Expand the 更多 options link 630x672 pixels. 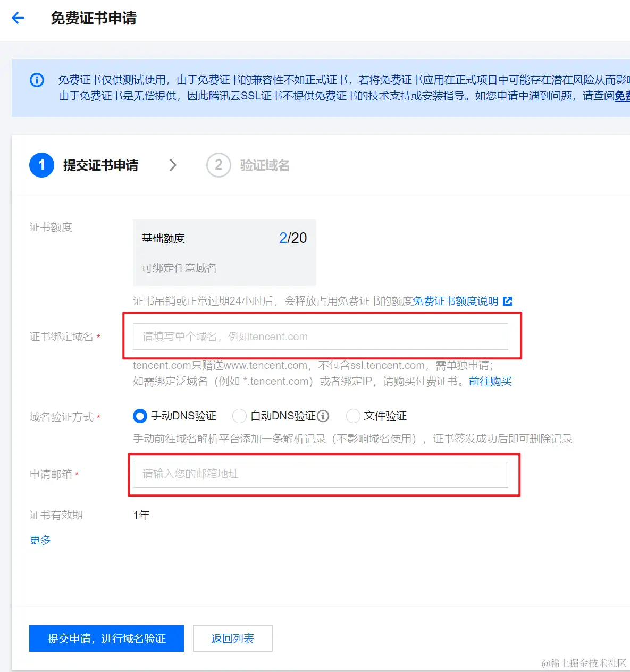tap(40, 540)
